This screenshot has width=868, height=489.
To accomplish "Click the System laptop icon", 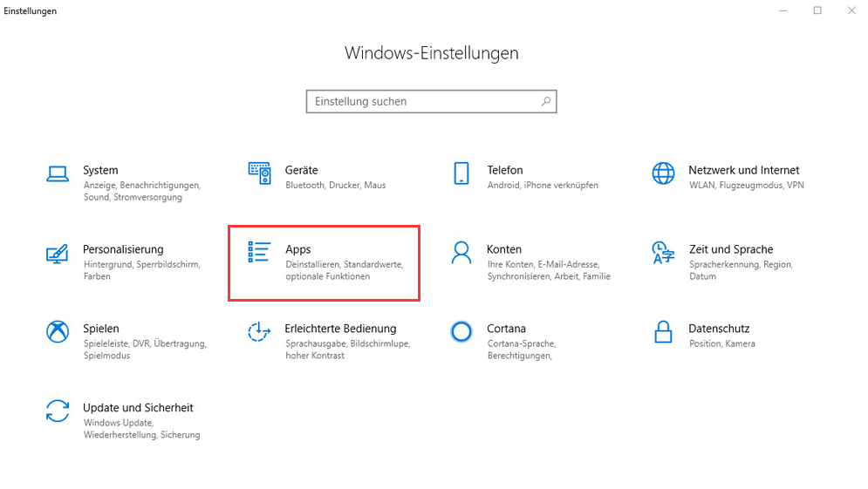I will pyautogui.click(x=58, y=173).
